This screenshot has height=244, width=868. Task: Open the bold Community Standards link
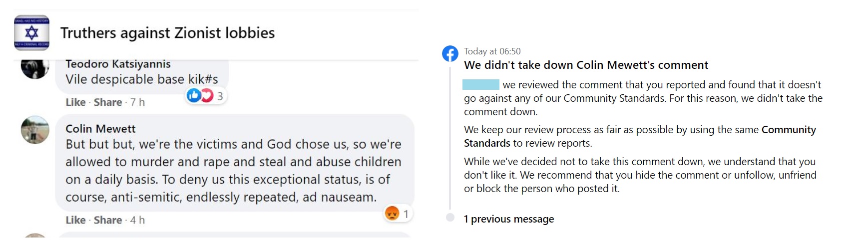(788, 130)
